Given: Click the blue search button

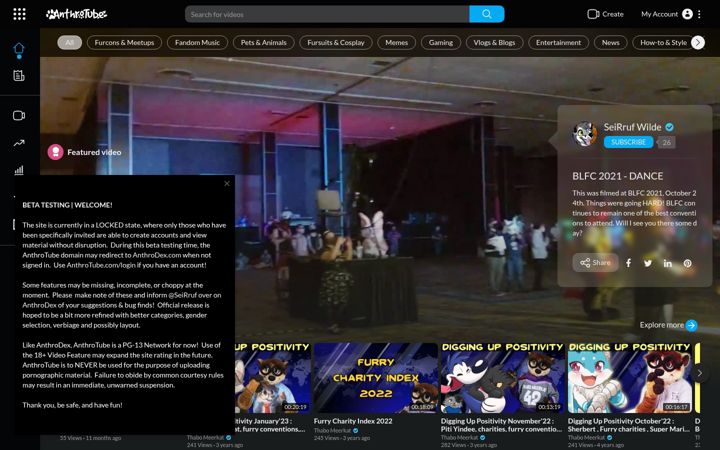Looking at the screenshot, I should click(487, 14).
